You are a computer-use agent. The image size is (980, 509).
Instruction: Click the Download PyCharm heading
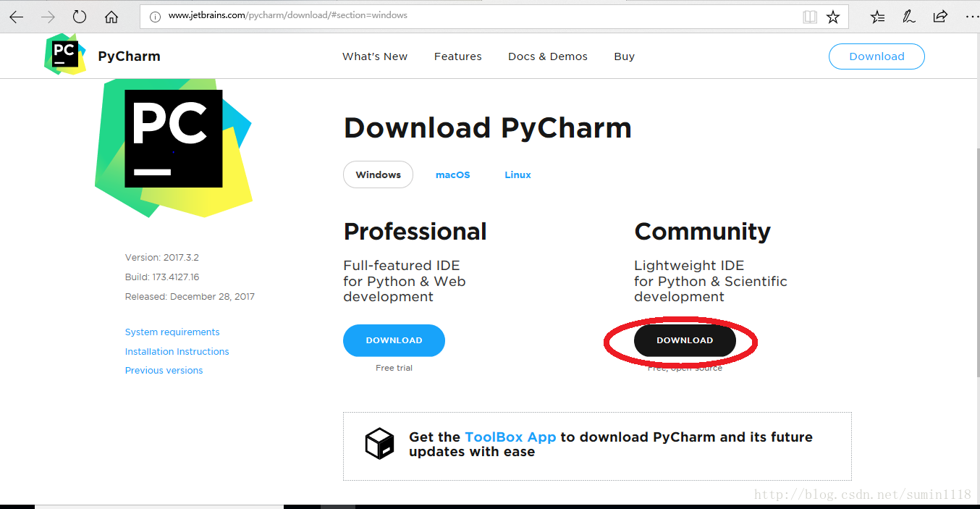coord(487,128)
